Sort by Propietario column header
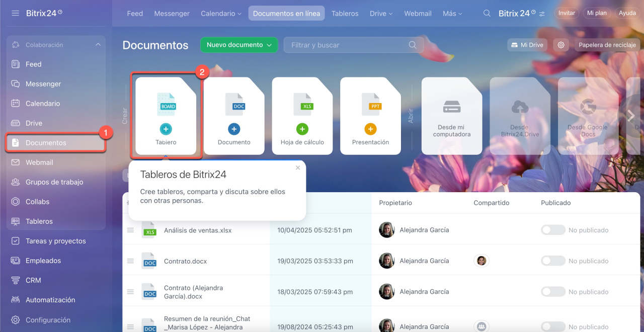Screen dimensions: 644x332 click(395, 203)
